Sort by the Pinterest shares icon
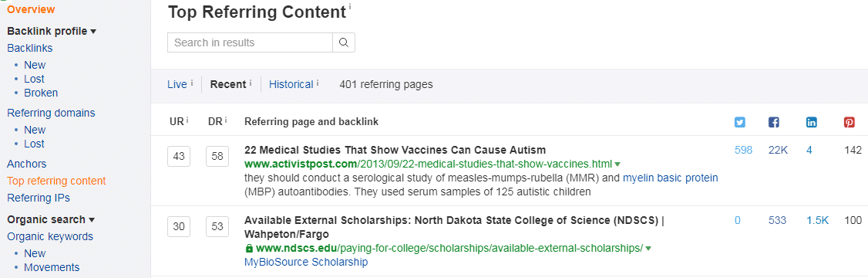Viewport: 868px width, 278px height. [x=849, y=123]
